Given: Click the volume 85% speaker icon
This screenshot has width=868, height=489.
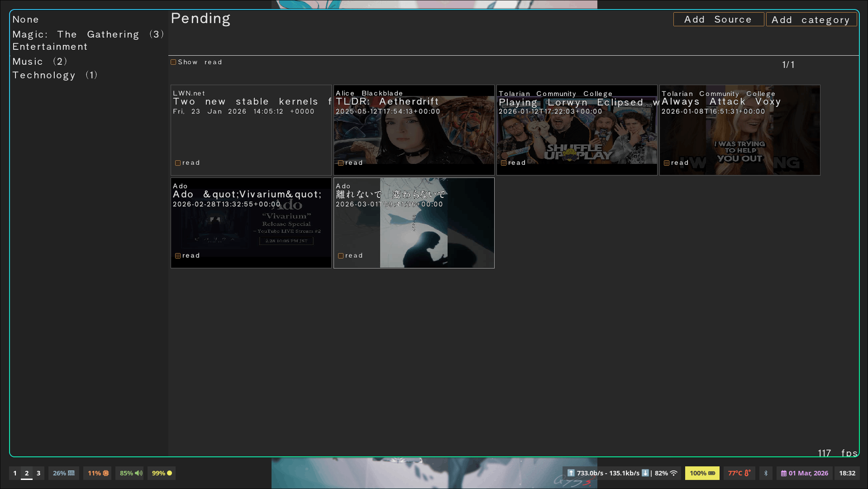Looking at the screenshot, I should point(138,473).
